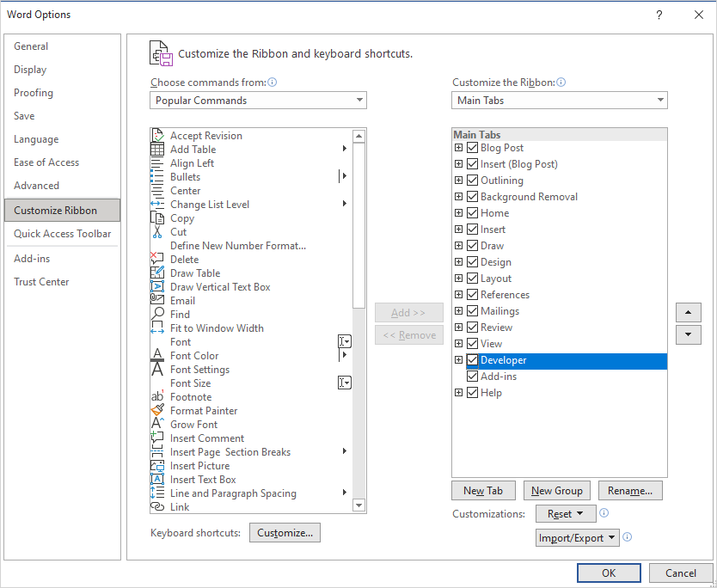Click the Move Up arrow button
717x588 pixels.
click(x=689, y=312)
